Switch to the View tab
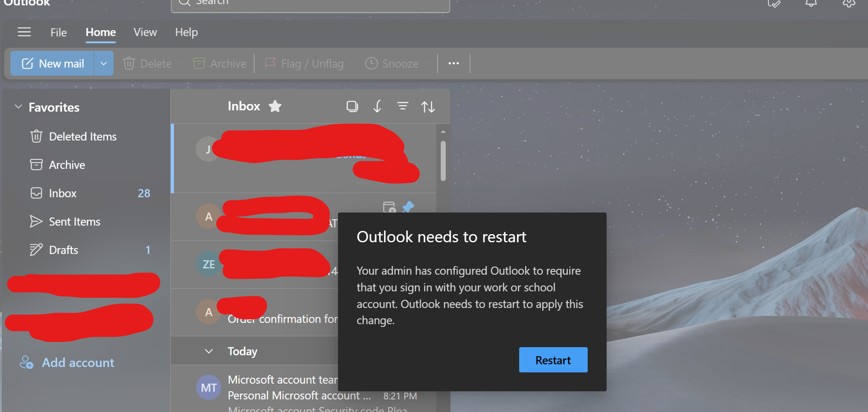The image size is (868, 412). (145, 32)
